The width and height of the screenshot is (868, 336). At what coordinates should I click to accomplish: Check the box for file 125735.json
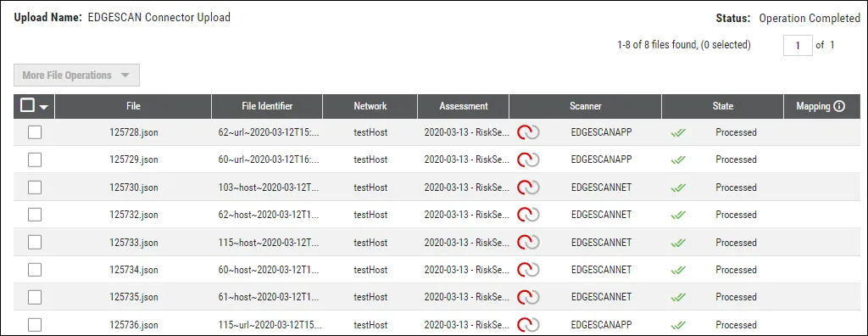coord(35,297)
